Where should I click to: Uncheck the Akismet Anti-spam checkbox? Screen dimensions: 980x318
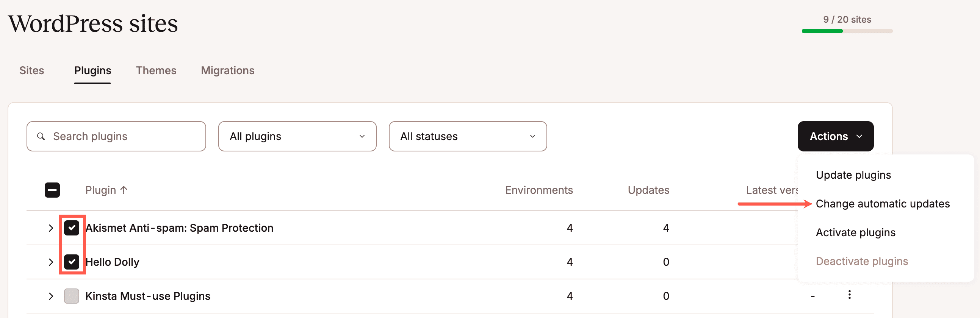tap(72, 228)
